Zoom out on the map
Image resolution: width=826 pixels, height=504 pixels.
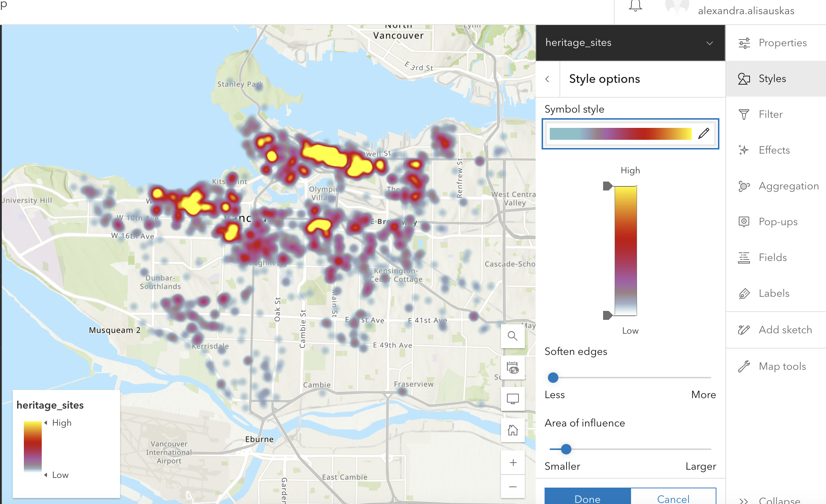pyautogui.click(x=513, y=486)
